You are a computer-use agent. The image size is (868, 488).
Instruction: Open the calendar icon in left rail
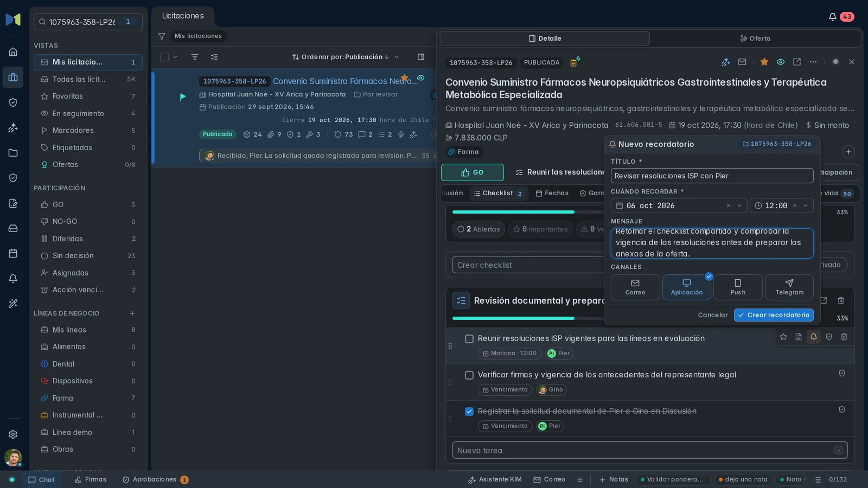13,253
